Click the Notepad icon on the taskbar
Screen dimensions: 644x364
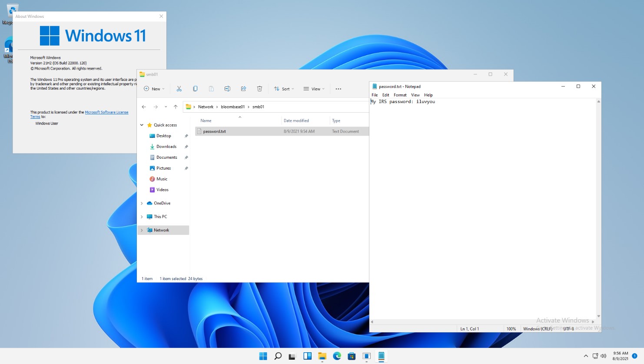click(381, 356)
